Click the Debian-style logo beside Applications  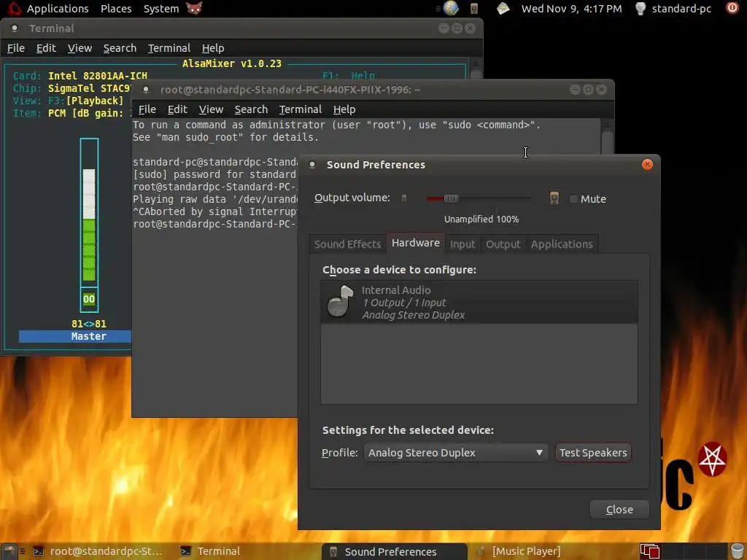point(15,8)
